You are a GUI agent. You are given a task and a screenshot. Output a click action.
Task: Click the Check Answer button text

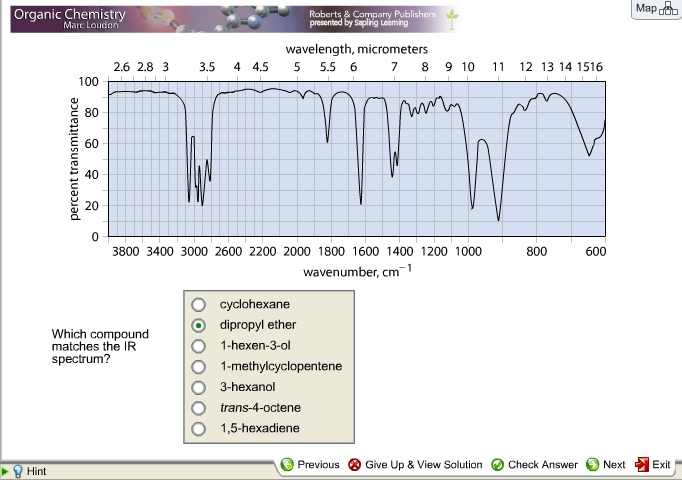tap(543, 465)
